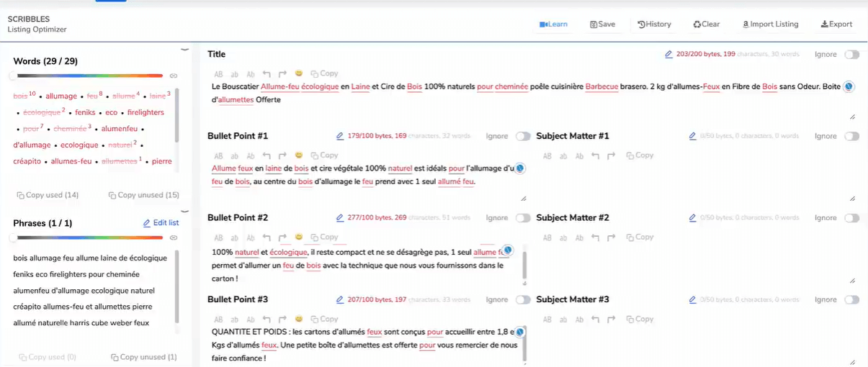Image resolution: width=868 pixels, height=367 pixels.
Task: Click pencil icon beside Bullet Point #2 count
Action: [340, 218]
